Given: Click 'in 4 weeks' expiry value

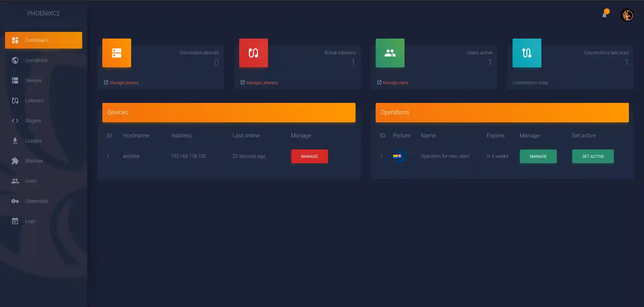Looking at the screenshot, I should click(497, 156).
